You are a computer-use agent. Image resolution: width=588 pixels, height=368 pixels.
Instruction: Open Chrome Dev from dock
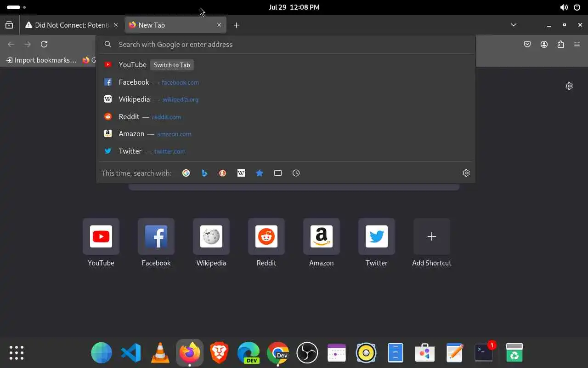click(x=278, y=353)
